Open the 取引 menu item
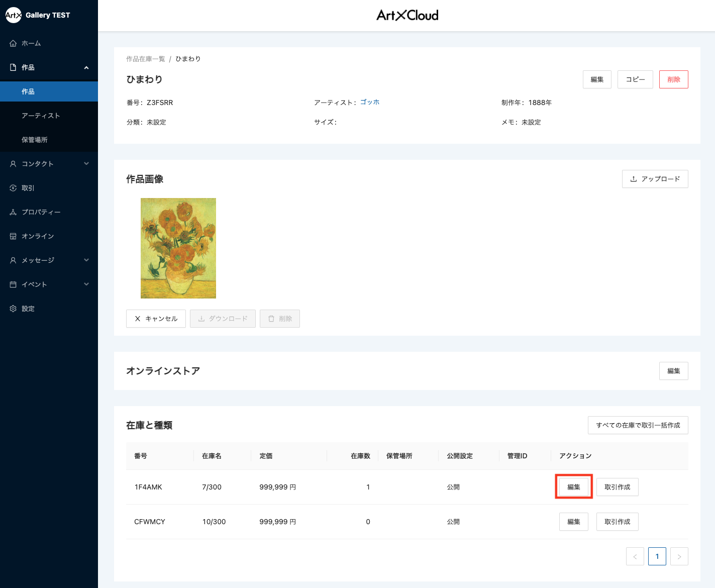This screenshot has height=588, width=715. [49, 188]
